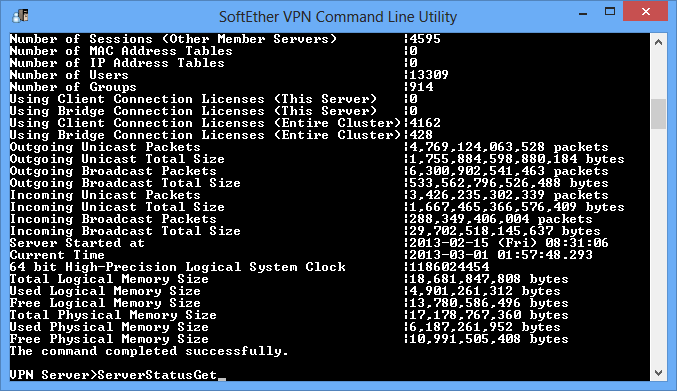Click the 'Number of Groups' value 914
This screenshot has height=391, width=677.
pyautogui.click(x=421, y=87)
